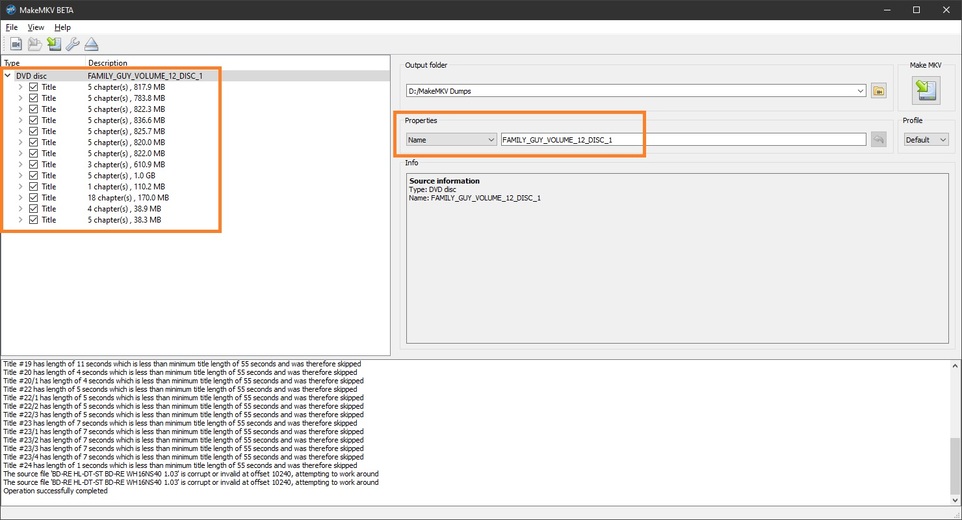Click 'Type: DVD disc' info text
The width and height of the screenshot is (962, 520).
[x=433, y=189]
